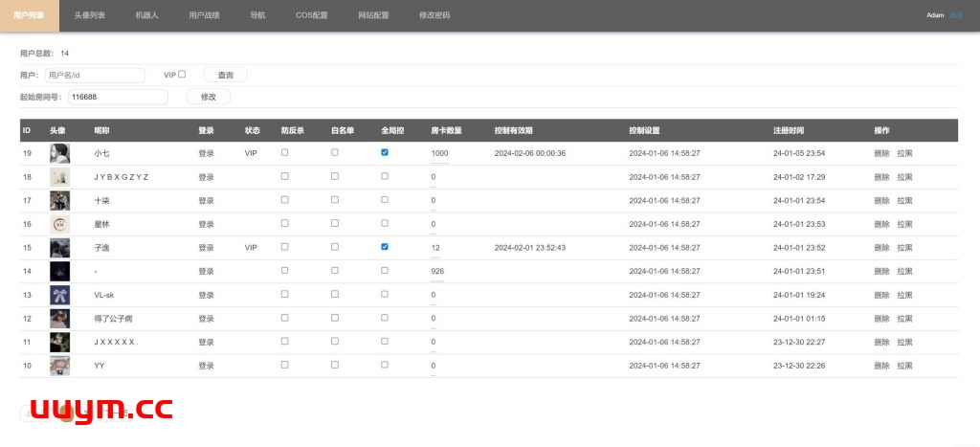Go to the COS配置 tab
This screenshot has width=980, height=447.
coord(311,16)
